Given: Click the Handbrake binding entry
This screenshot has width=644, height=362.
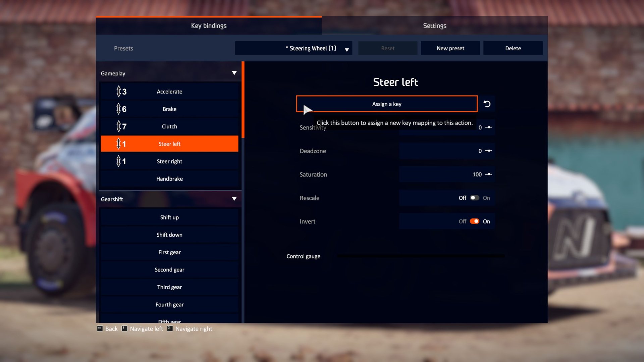Looking at the screenshot, I should point(169,179).
